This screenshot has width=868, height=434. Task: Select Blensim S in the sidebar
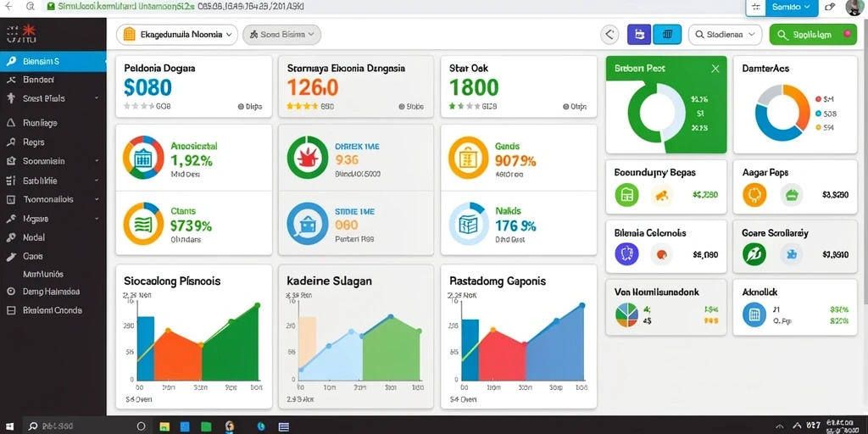pos(53,61)
